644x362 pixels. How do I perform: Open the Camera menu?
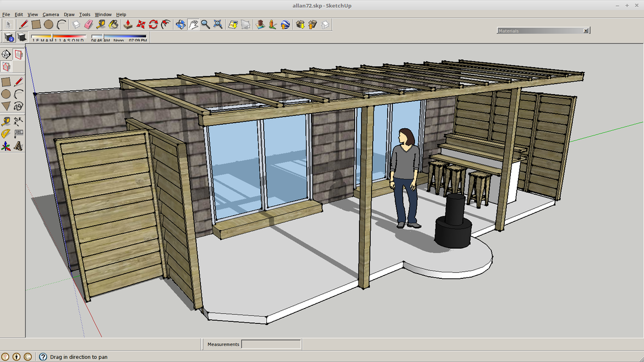[x=51, y=15]
